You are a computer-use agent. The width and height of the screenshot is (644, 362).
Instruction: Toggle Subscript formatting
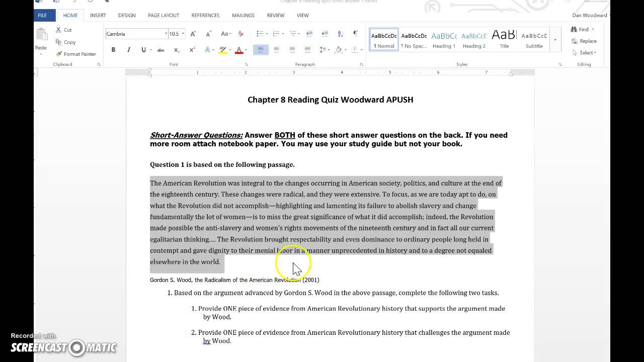177,50
